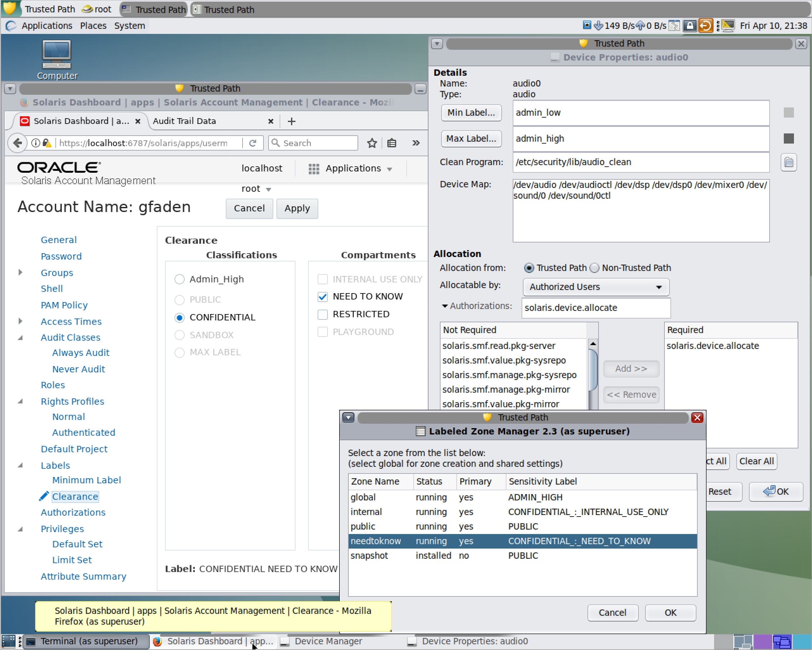Click the Applications grid icon in Oracle header

pyautogui.click(x=314, y=169)
